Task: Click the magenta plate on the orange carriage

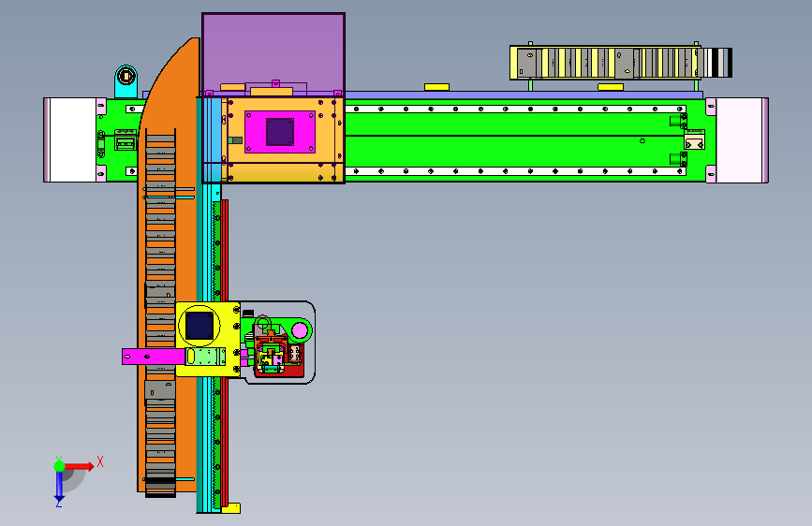Action: (x=280, y=131)
